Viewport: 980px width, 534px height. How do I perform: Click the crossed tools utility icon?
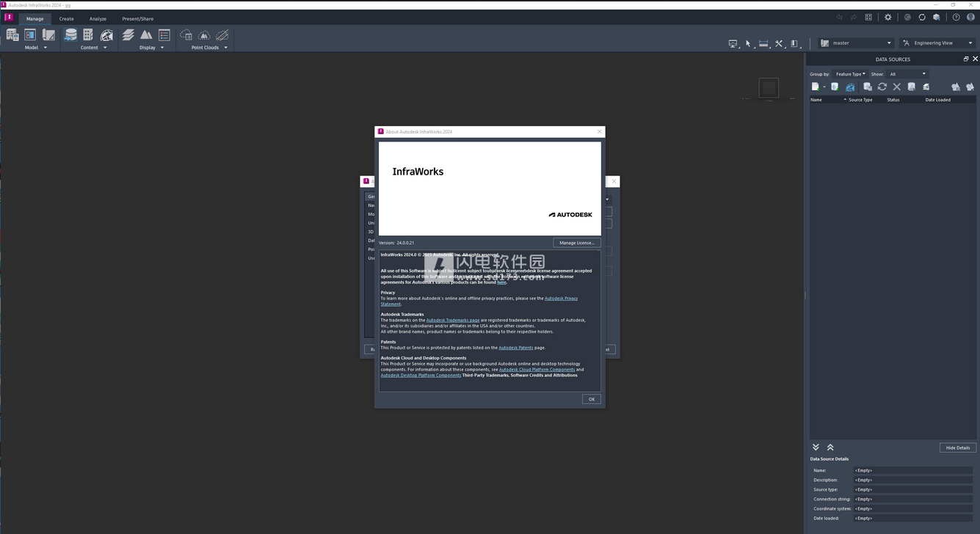point(779,43)
